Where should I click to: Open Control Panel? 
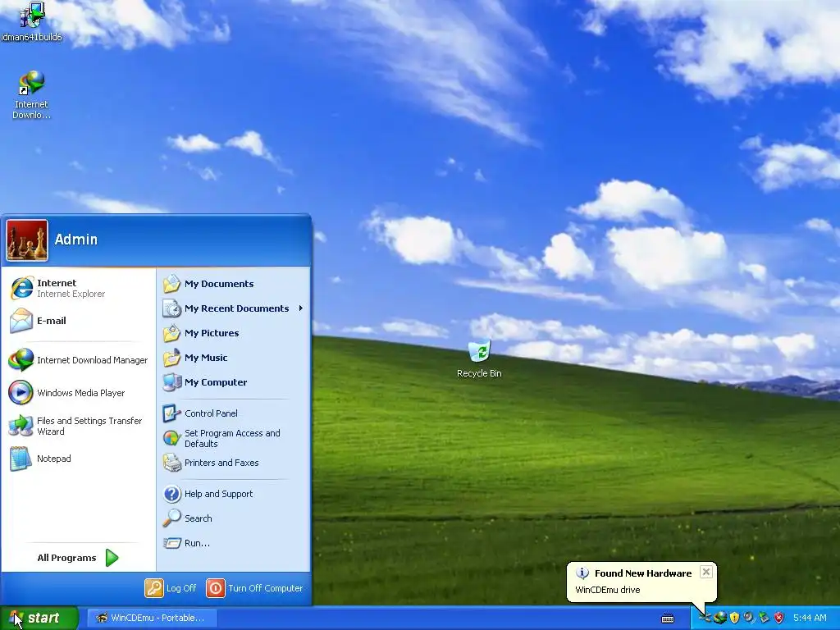coord(233,413)
